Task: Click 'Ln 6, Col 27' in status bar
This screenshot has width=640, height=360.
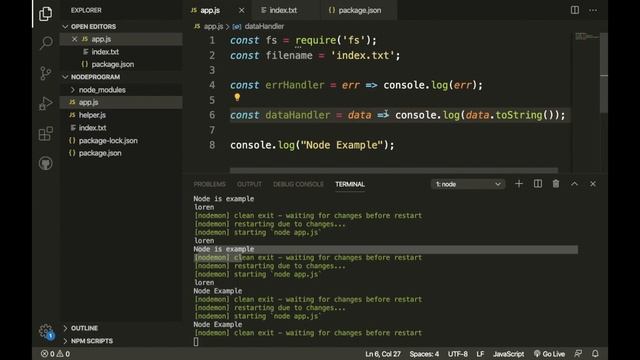Action: coord(383,354)
